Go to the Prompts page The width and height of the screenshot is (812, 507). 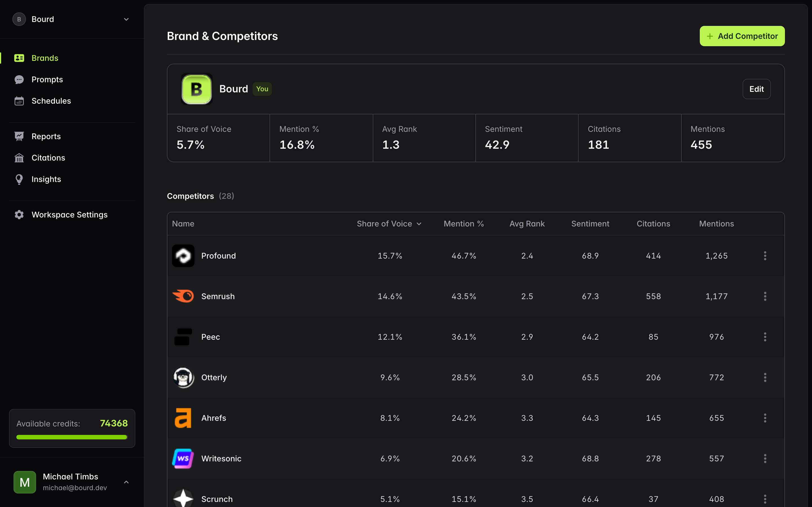point(47,79)
